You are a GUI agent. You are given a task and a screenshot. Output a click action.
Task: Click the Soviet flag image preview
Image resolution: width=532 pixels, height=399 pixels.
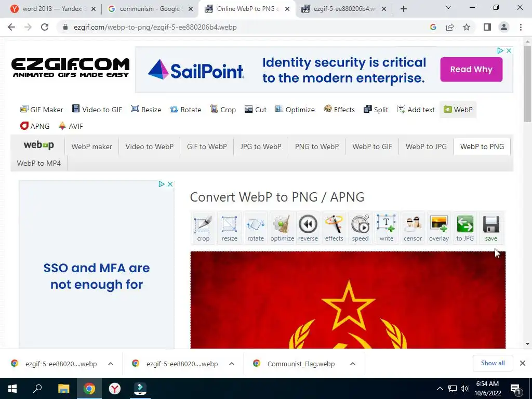coord(348,300)
